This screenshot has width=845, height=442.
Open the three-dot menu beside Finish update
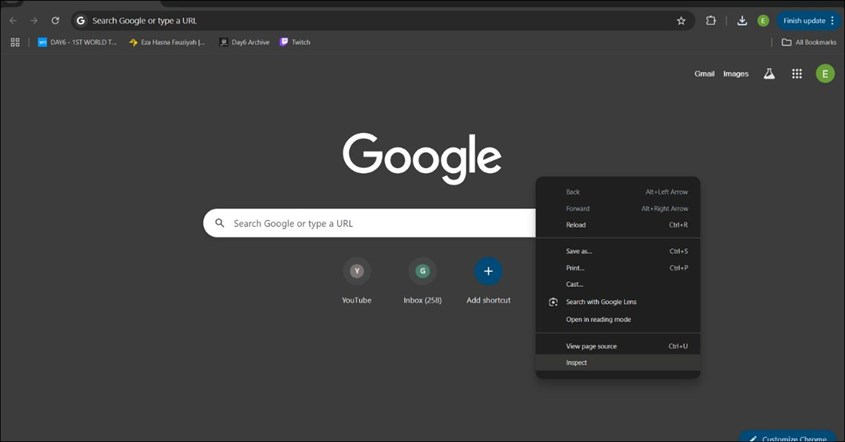point(833,20)
